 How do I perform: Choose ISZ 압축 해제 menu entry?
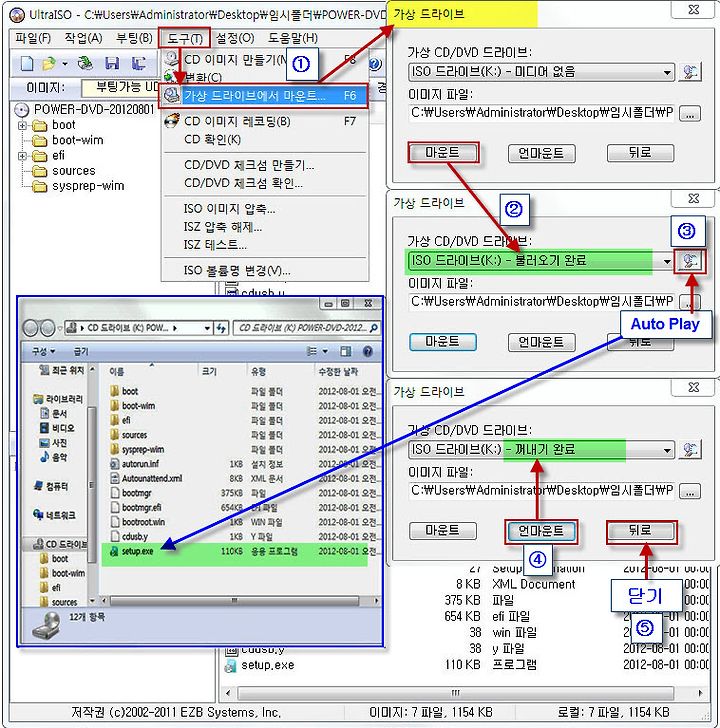(264, 227)
